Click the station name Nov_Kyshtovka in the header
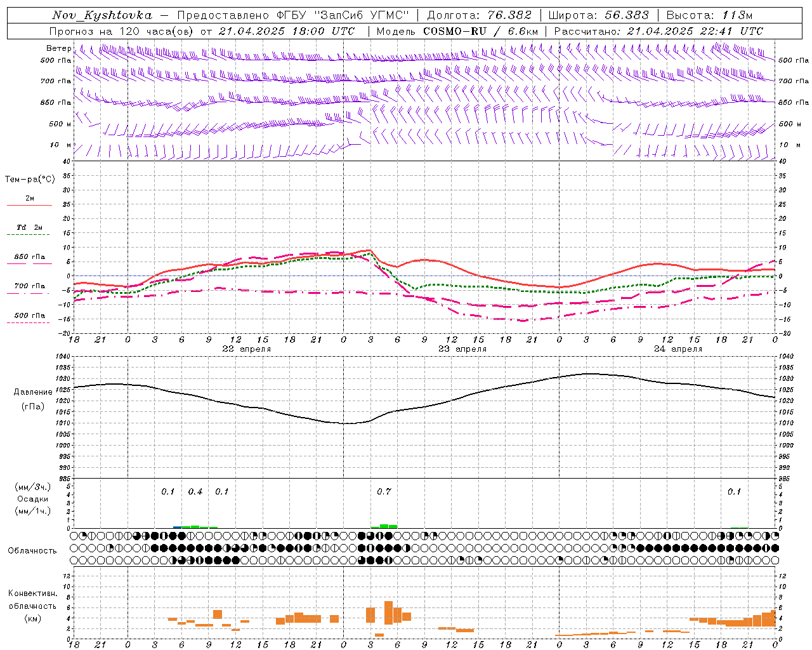The image size is (812, 650). pyautogui.click(x=102, y=15)
